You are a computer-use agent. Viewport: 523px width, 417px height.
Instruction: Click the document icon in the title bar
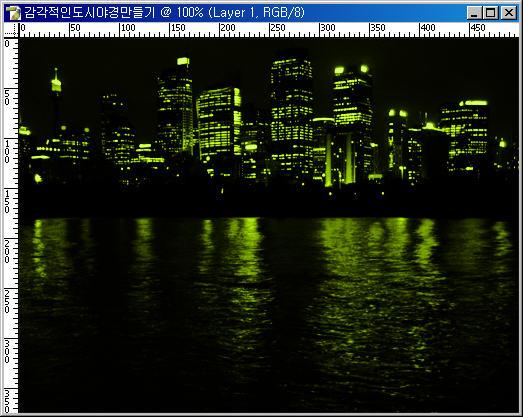[13, 13]
